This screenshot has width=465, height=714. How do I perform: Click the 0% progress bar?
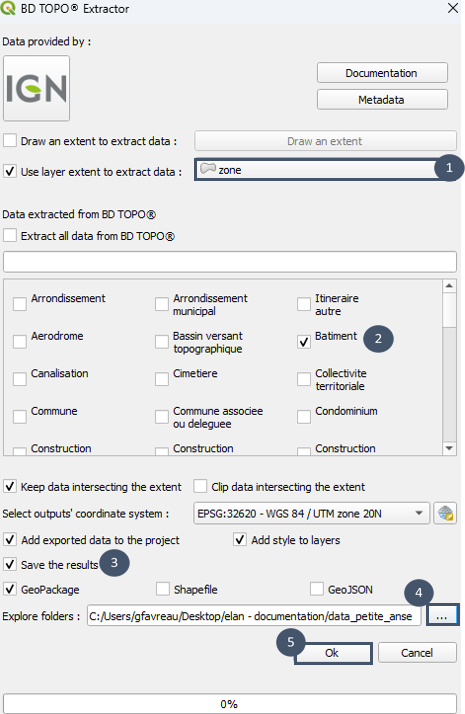(x=230, y=704)
